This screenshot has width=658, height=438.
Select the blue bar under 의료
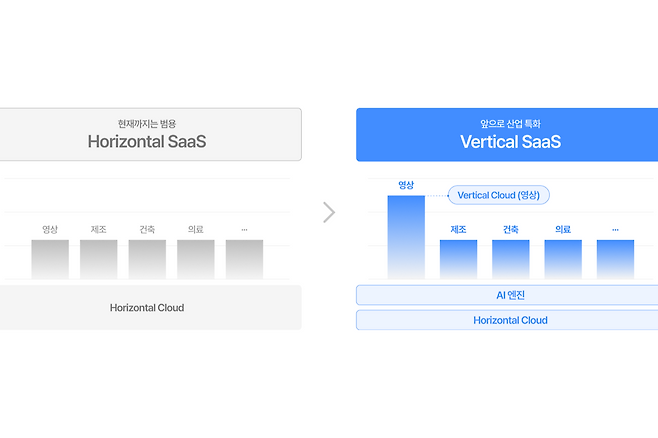tap(563, 259)
